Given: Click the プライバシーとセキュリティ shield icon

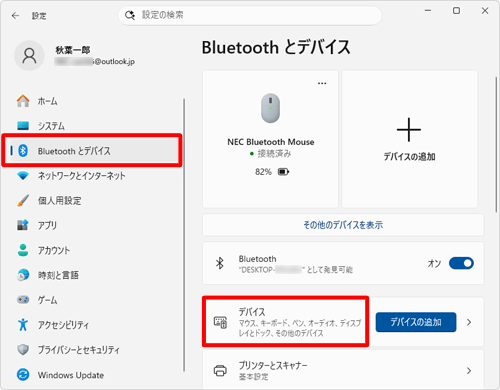Looking at the screenshot, I should [x=23, y=350].
